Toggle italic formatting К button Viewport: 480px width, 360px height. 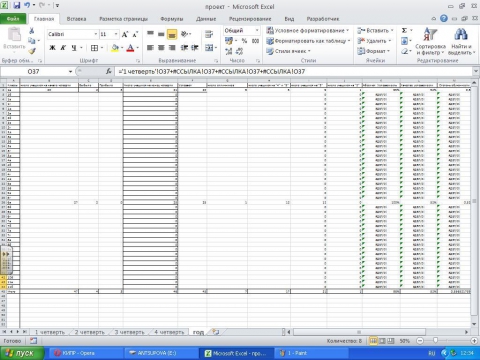(63, 48)
